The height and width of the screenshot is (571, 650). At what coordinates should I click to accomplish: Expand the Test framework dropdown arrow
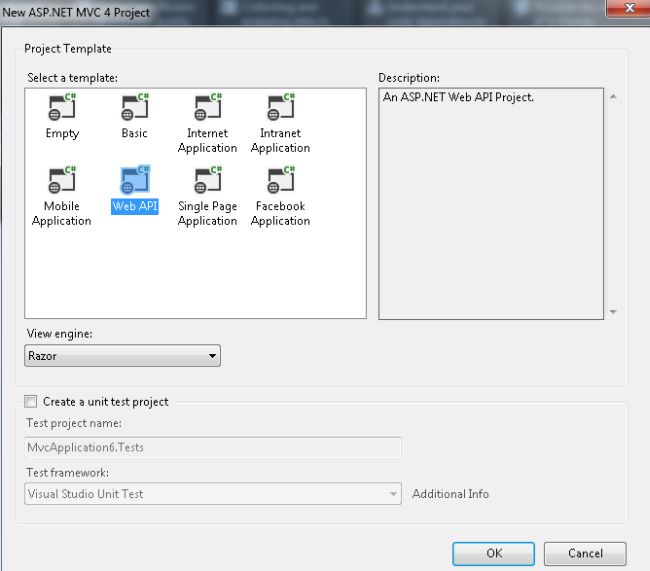[393, 494]
